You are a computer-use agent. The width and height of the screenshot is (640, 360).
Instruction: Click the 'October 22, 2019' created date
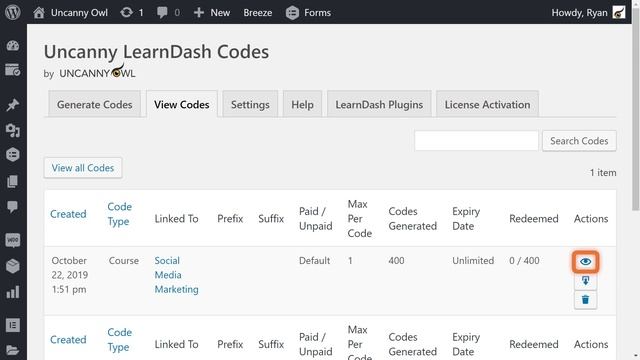pos(69,267)
